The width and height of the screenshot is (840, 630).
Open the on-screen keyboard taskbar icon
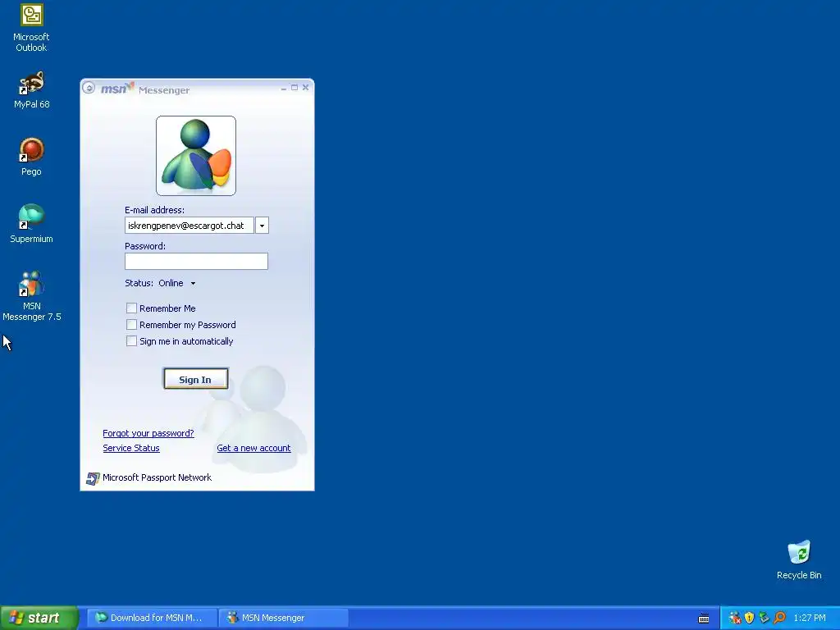pos(704,619)
